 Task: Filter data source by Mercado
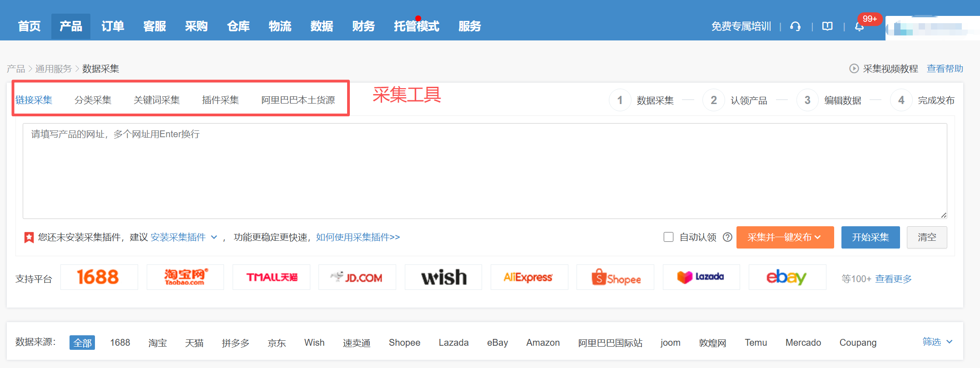click(x=803, y=343)
